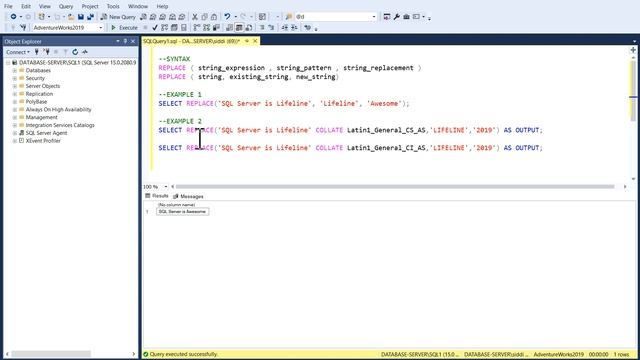Open Object Explorer window position dropdown

pos(118,41)
